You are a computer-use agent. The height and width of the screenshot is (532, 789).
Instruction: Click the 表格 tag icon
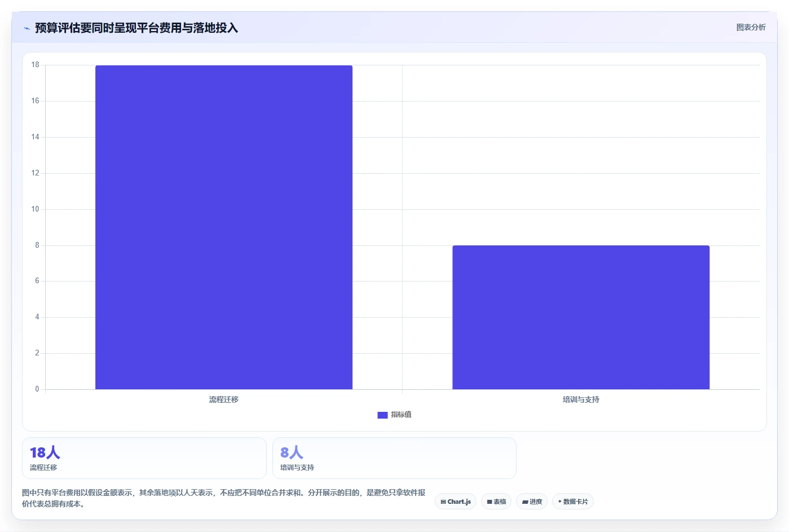tap(490, 502)
